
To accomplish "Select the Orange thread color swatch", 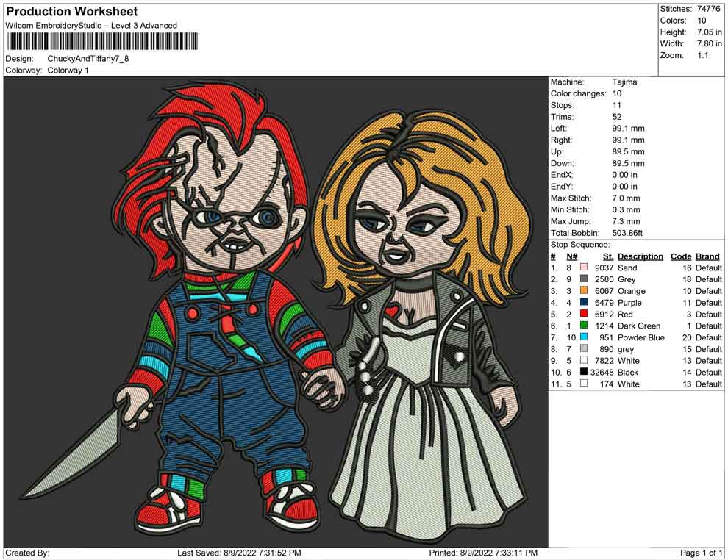I will [584, 291].
